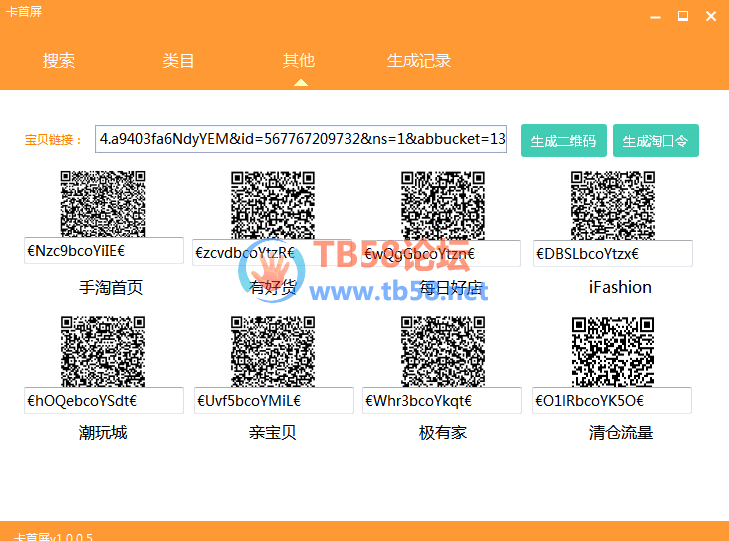
Task: Select the €O1IRbcoYK5O€ code field
Action: (612, 401)
